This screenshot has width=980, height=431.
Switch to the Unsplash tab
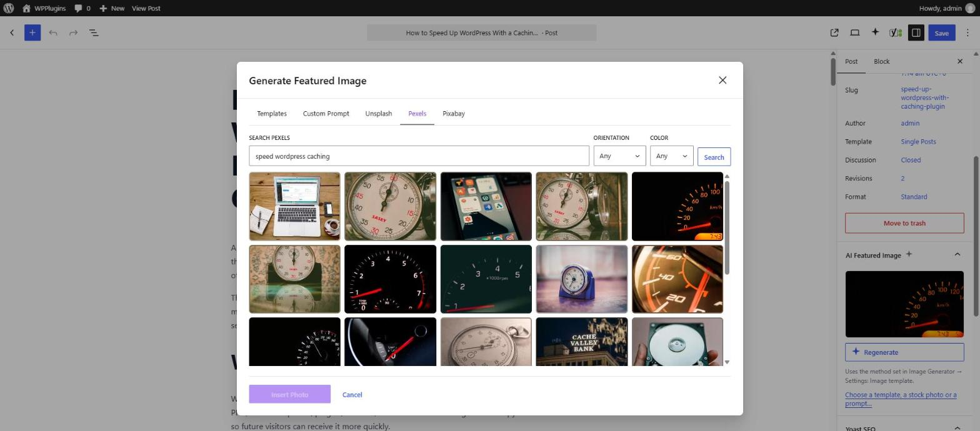[x=378, y=114]
